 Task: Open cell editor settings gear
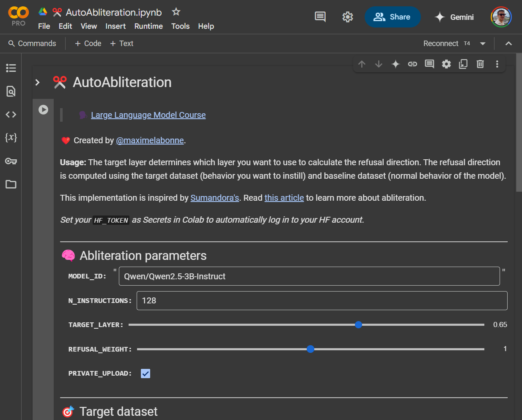446,64
